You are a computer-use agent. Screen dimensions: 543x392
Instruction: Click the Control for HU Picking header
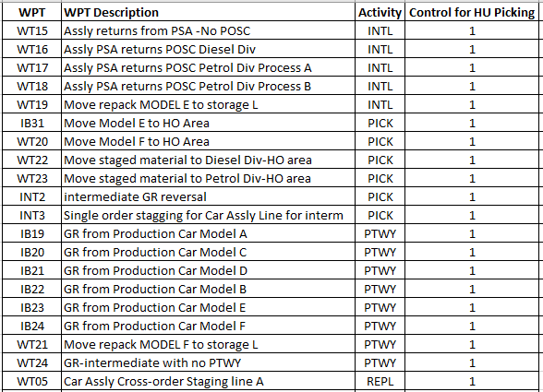coord(472,13)
